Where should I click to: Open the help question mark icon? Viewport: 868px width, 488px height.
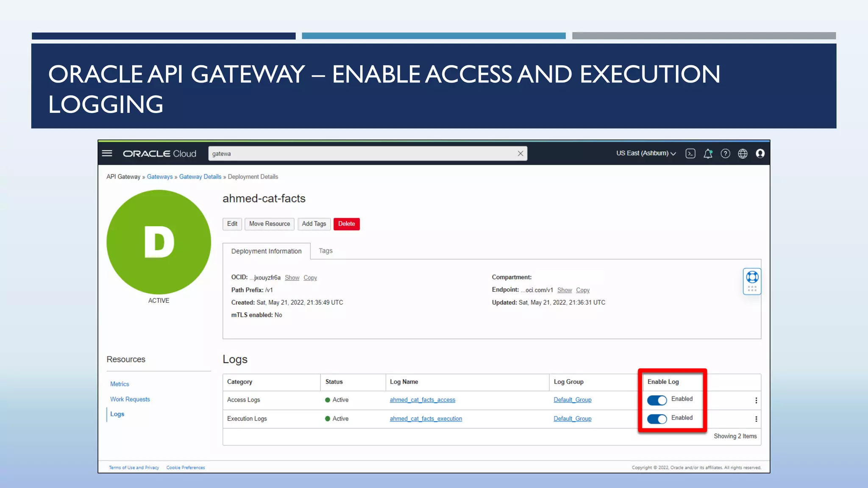point(725,153)
